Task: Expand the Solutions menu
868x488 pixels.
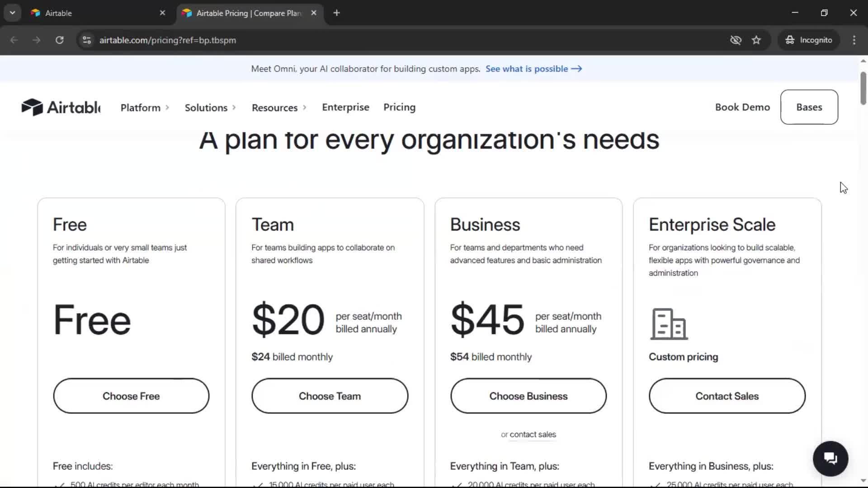Action: click(210, 108)
